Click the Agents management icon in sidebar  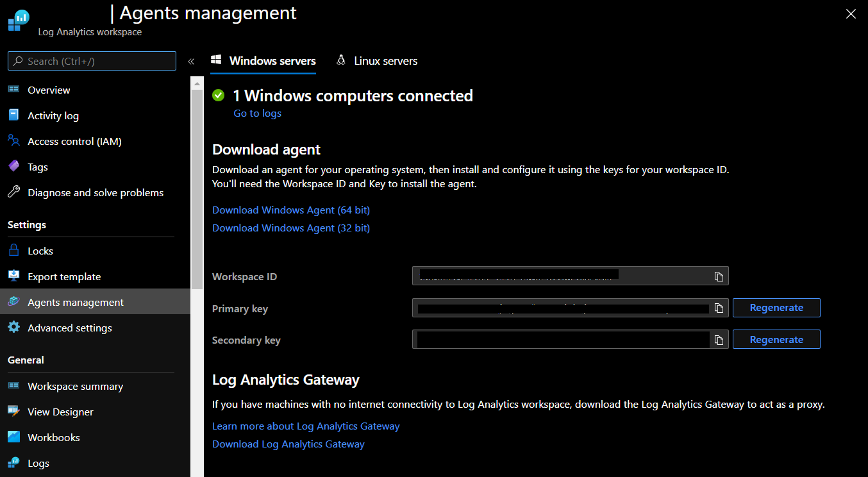(14, 302)
